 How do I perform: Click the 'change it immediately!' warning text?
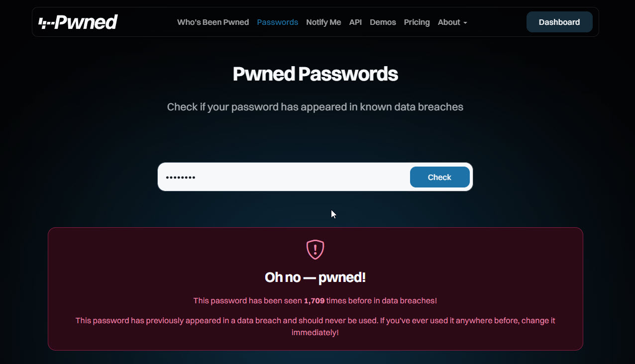coord(315,332)
